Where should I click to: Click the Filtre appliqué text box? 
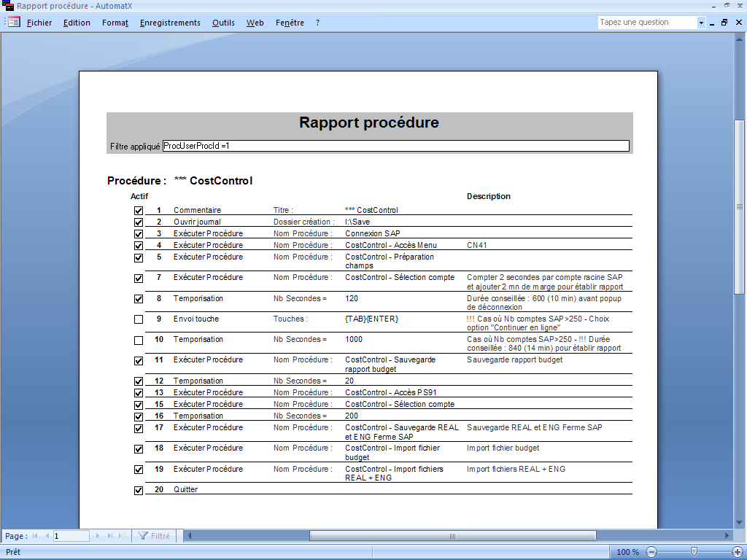pyautogui.click(x=396, y=146)
